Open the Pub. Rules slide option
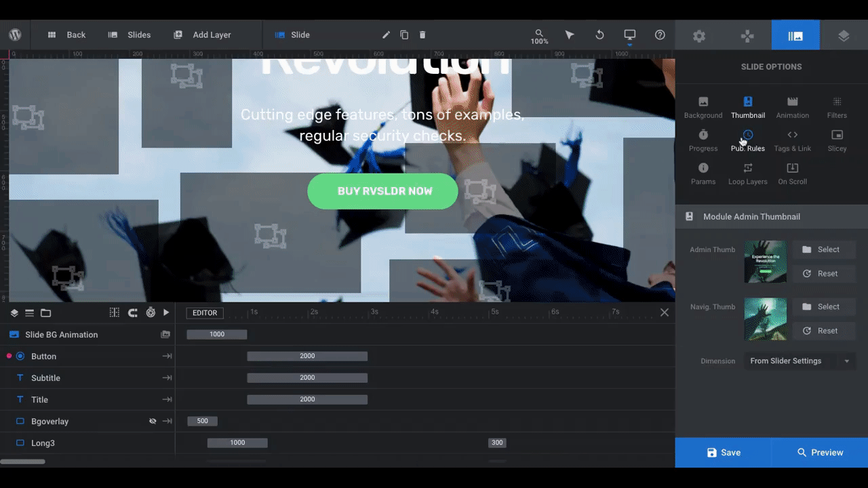868x488 pixels. [x=748, y=140]
